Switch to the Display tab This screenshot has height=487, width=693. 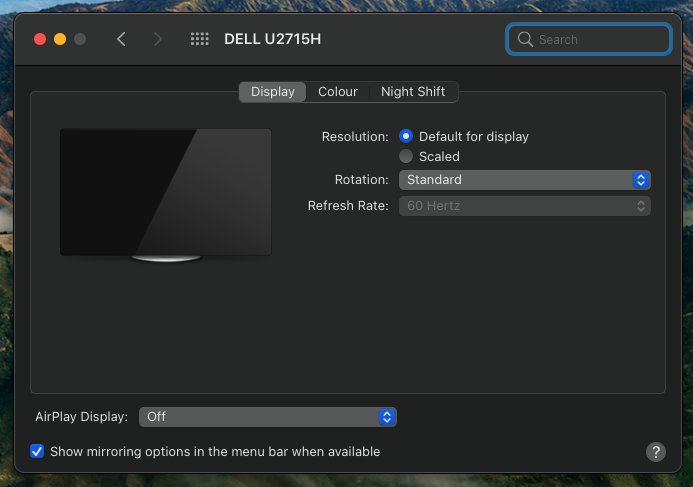(x=272, y=91)
